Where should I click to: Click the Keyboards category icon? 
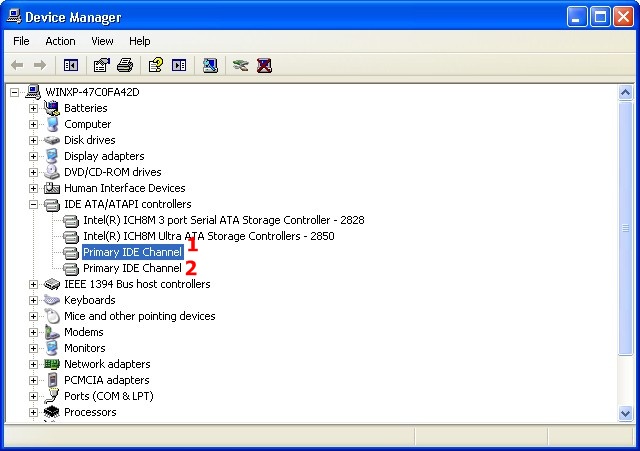52,300
